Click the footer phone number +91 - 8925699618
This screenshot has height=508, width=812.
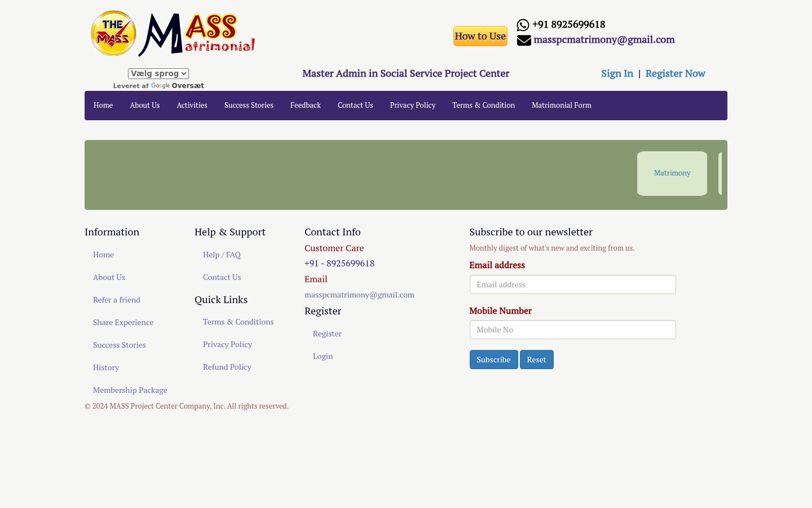(339, 264)
